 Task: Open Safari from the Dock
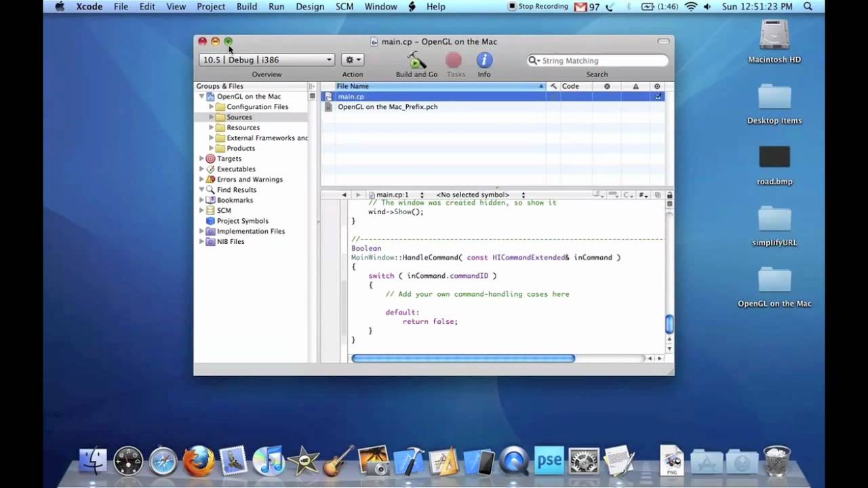(x=163, y=462)
